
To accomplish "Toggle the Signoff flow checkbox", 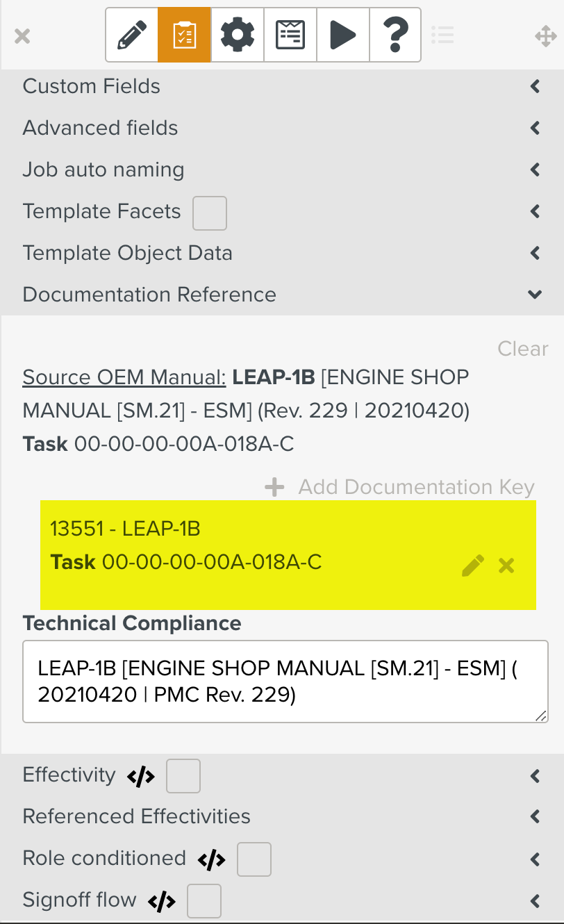I will (204, 901).
